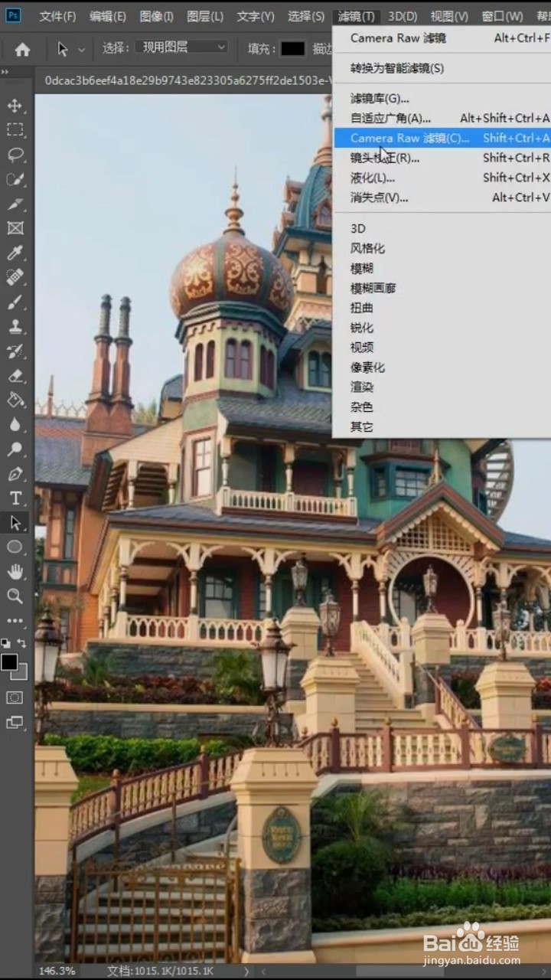551x980 pixels.
Task: Open the Edit Toolbar three-dots button
Action: click(x=15, y=620)
